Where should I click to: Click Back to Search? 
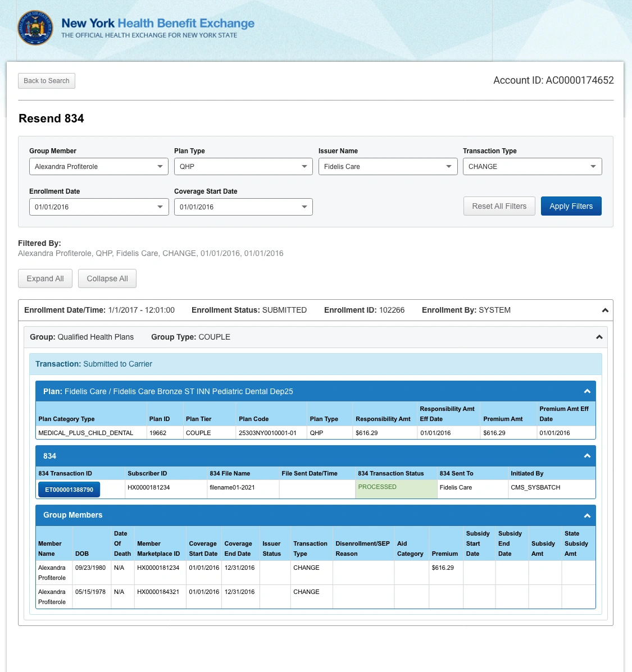[x=46, y=81]
